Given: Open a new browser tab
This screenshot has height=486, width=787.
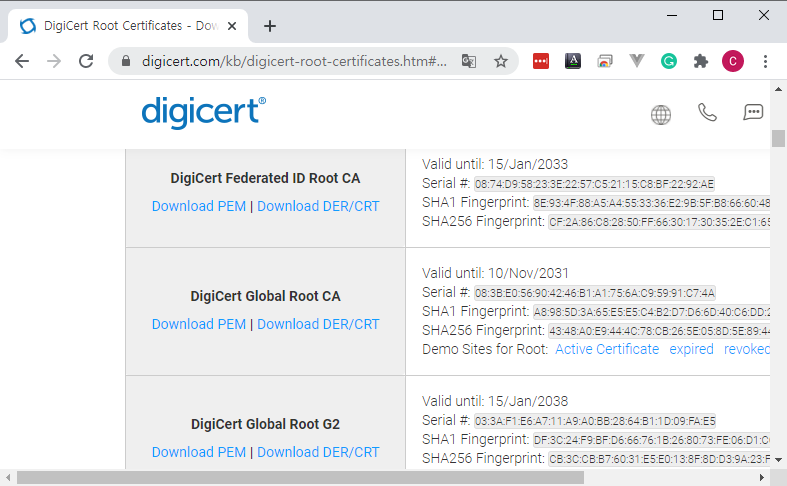Looking at the screenshot, I should 270,26.
